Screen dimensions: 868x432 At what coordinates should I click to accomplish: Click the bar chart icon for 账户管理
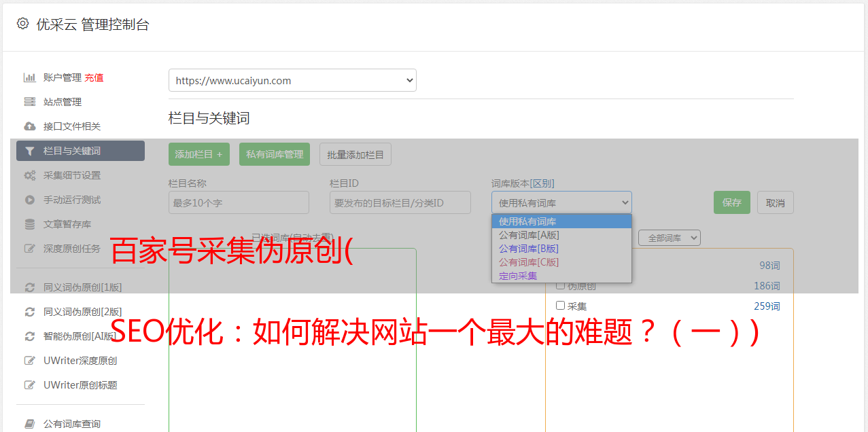tap(29, 77)
